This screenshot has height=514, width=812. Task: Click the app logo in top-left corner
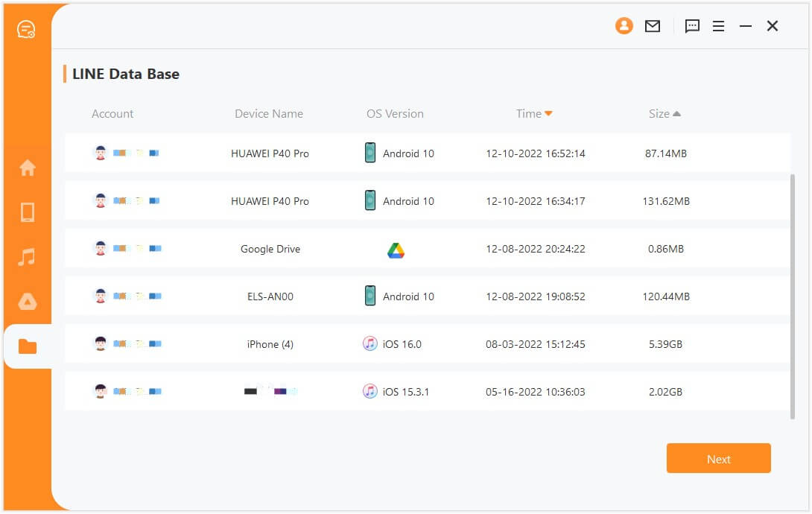26,29
